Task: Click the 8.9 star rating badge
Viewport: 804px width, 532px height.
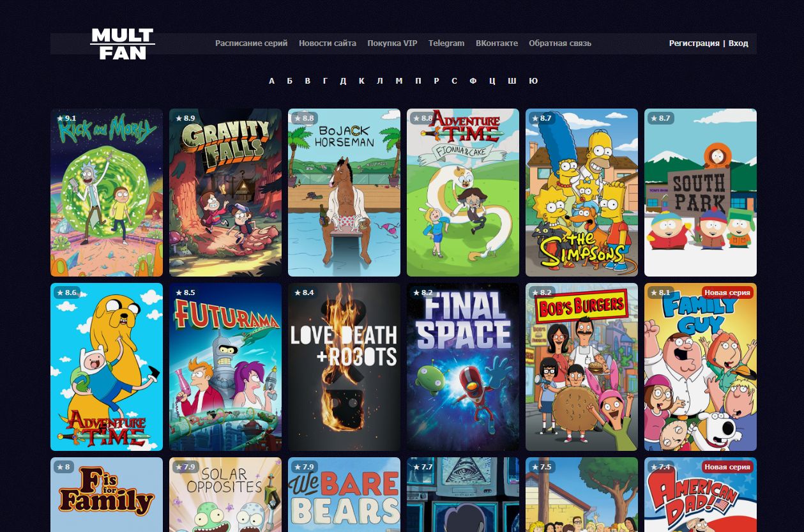Action: pyautogui.click(x=185, y=118)
